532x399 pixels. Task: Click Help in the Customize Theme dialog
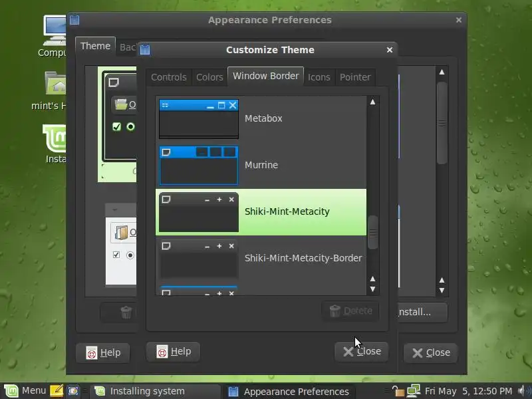coord(173,352)
